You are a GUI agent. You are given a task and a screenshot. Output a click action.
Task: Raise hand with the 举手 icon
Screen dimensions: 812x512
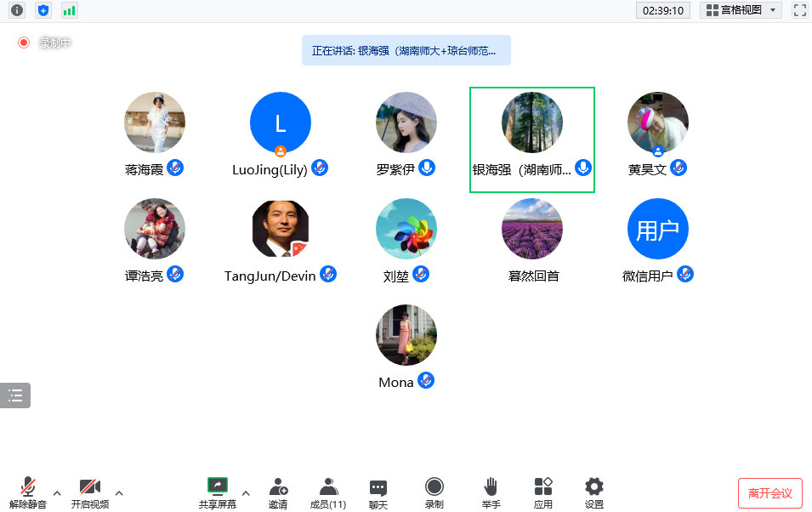[x=491, y=492]
